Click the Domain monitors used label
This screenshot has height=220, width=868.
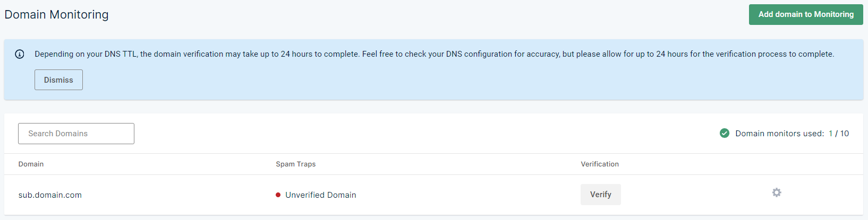coord(779,134)
